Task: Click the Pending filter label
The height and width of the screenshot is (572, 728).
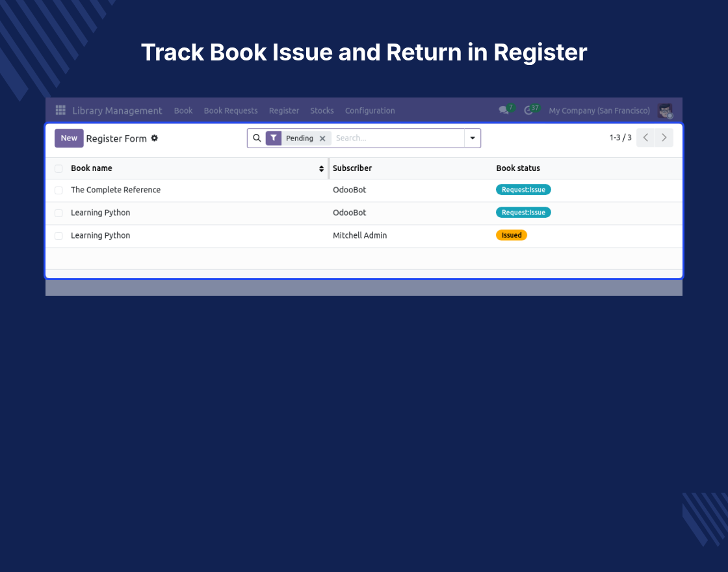Action: [x=300, y=138]
